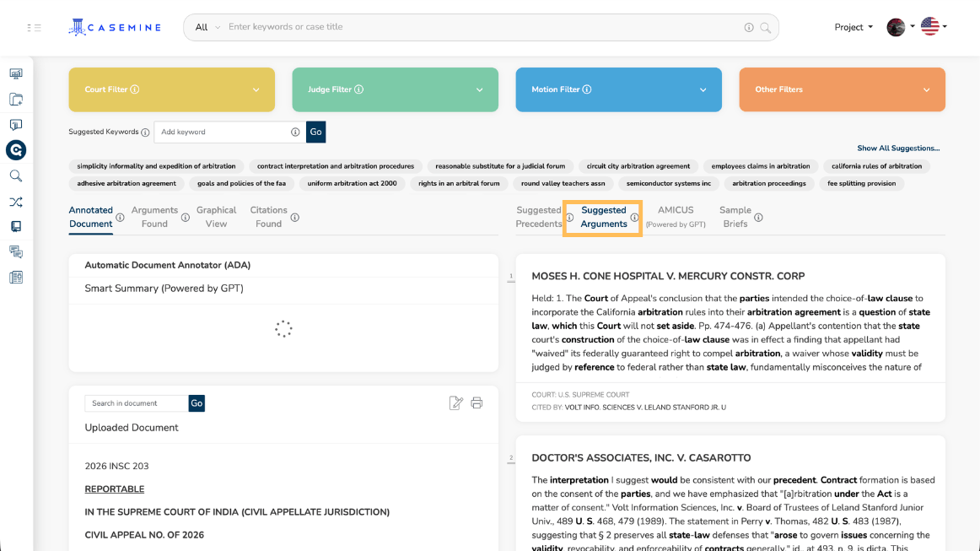
Task: Open the Project dropdown menu
Action: tap(853, 27)
